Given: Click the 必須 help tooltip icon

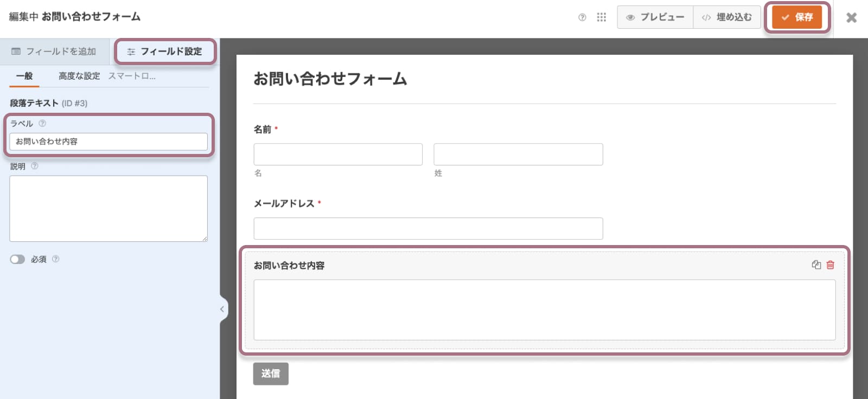Looking at the screenshot, I should 55,259.
